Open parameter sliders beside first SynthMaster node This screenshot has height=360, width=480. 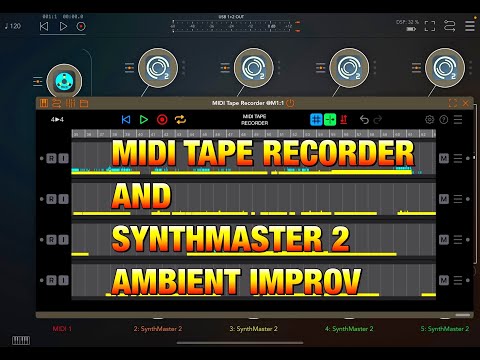(129, 68)
